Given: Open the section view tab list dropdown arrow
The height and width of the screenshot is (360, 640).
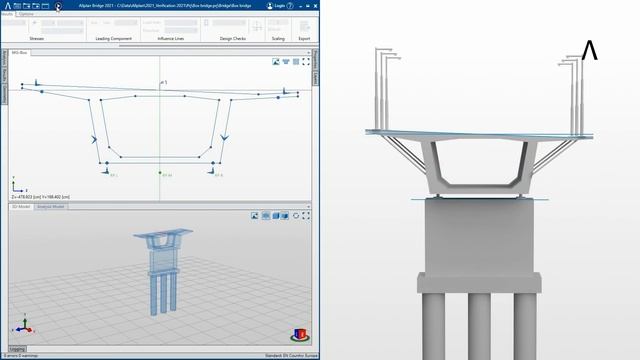Looking at the screenshot, I should pyautogui.click(x=309, y=53).
